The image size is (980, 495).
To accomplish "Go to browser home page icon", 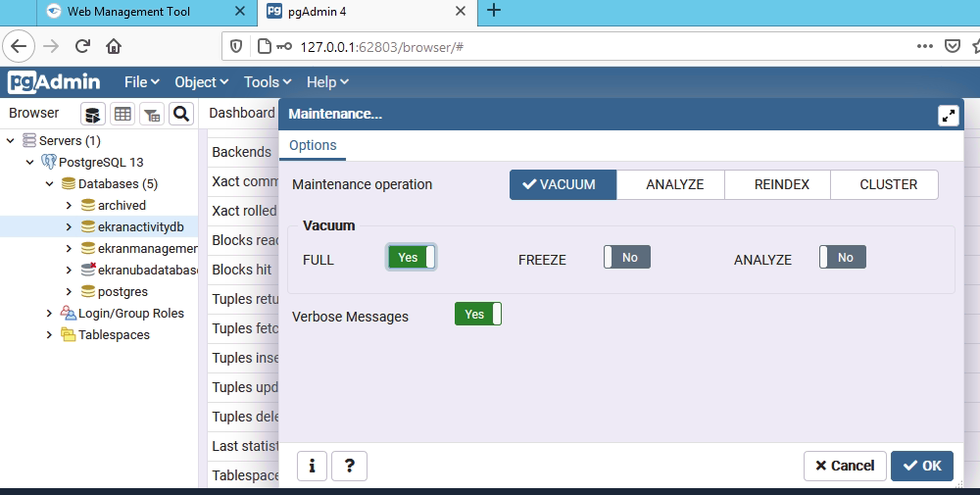I will tap(114, 46).
